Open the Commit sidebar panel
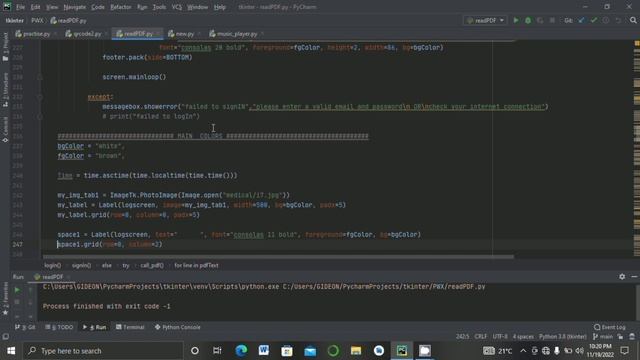The height and width of the screenshot is (360, 640). [5, 130]
